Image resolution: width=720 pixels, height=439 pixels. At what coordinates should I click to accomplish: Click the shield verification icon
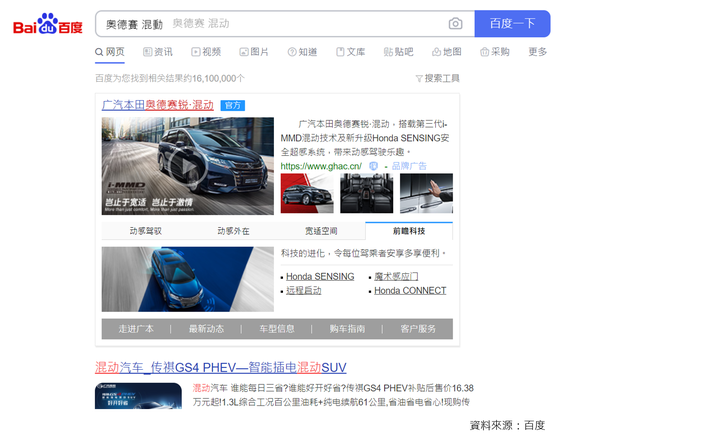click(373, 166)
